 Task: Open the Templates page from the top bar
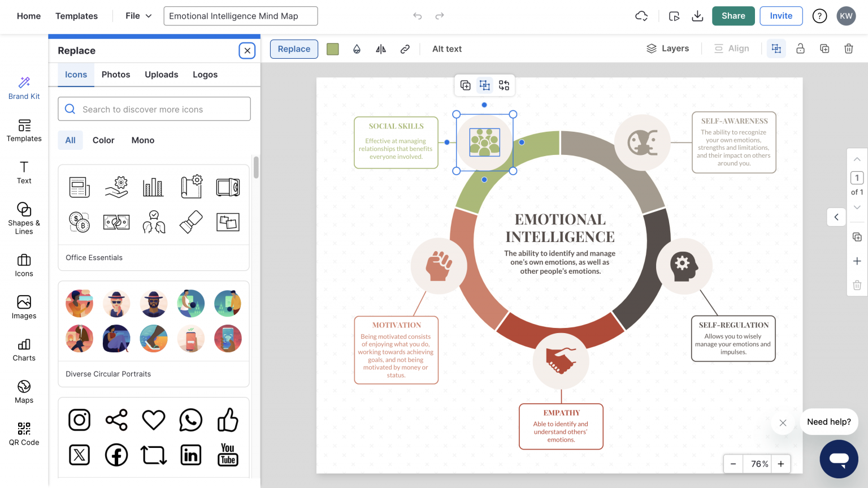76,16
